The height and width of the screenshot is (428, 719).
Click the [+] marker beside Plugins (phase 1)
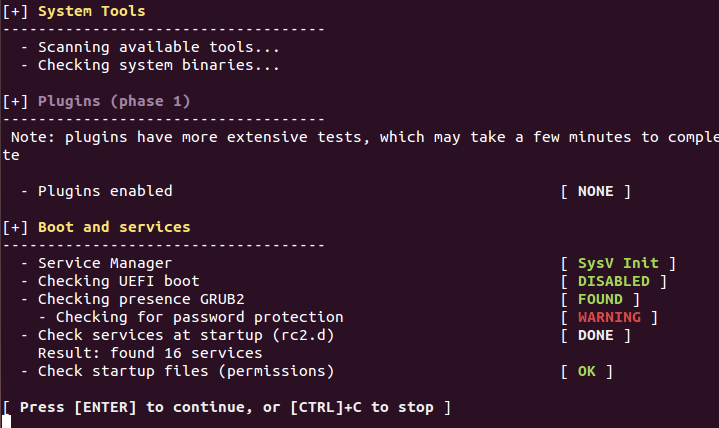[x=15, y=101]
